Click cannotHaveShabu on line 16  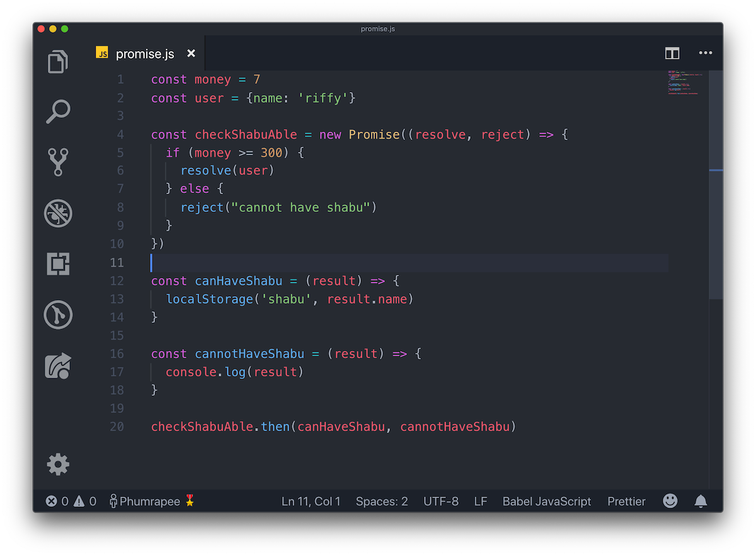[249, 354]
